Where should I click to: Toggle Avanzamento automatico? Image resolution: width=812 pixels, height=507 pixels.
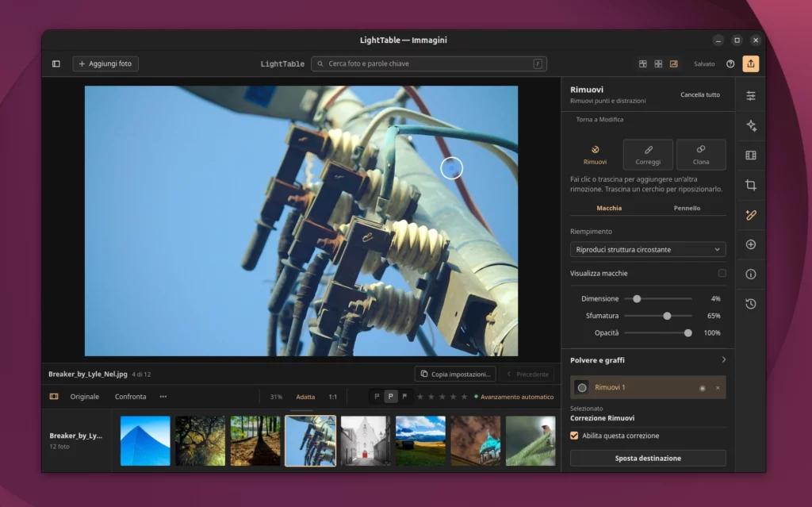pos(514,397)
